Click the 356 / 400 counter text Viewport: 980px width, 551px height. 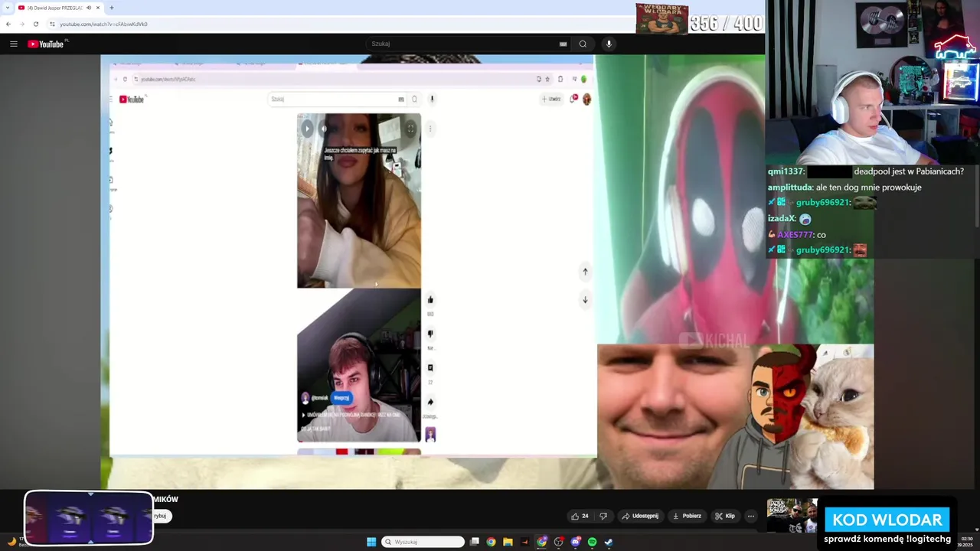pos(726,24)
